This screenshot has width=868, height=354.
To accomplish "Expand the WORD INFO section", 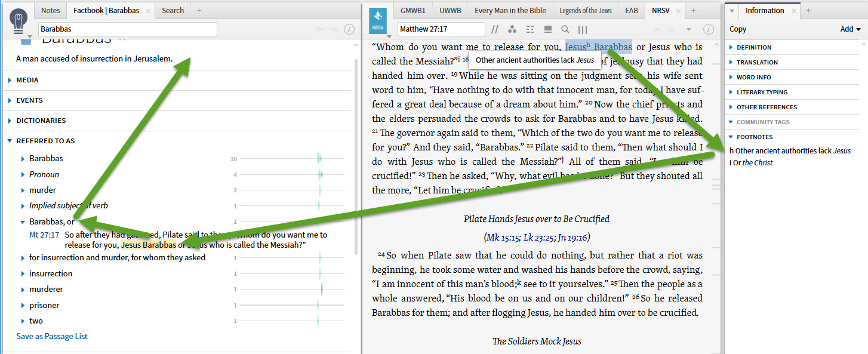I will point(732,77).
